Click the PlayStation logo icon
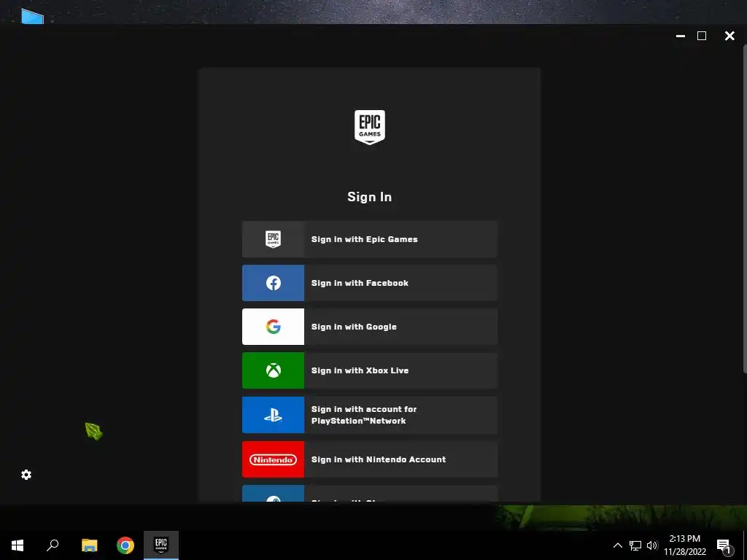The width and height of the screenshot is (747, 560). [273, 415]
